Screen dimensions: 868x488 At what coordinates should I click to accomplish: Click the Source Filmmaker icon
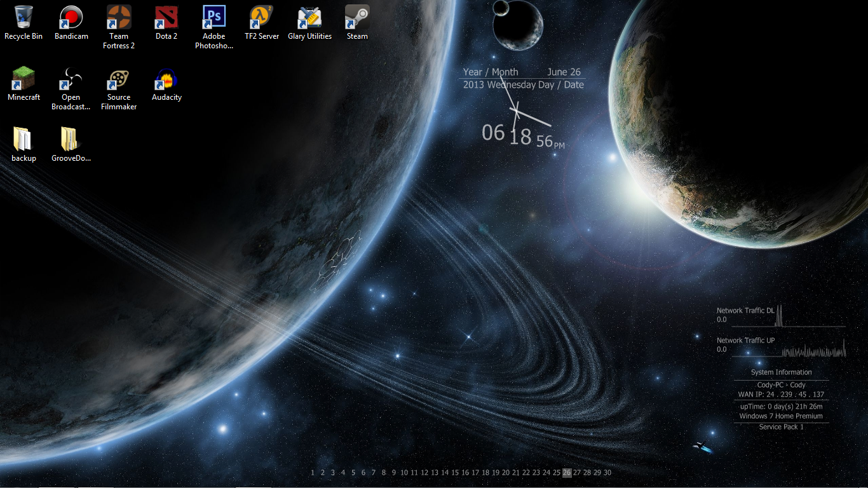click(119, 78)
